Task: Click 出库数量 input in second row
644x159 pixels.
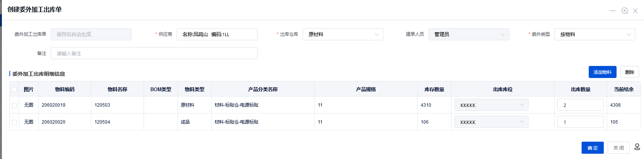Action: click(580, 122)
